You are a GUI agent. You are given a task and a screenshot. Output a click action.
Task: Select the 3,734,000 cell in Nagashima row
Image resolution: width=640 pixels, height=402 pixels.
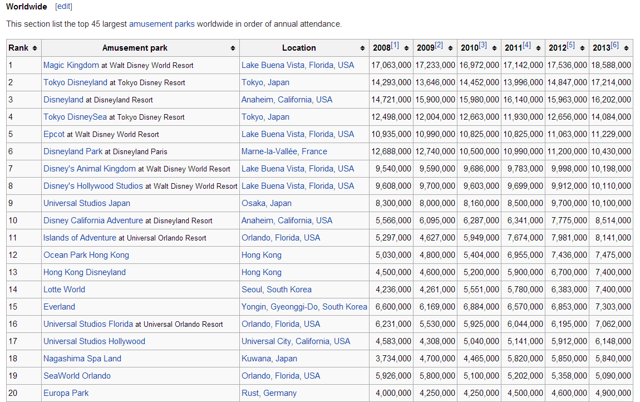coord(391,359)
